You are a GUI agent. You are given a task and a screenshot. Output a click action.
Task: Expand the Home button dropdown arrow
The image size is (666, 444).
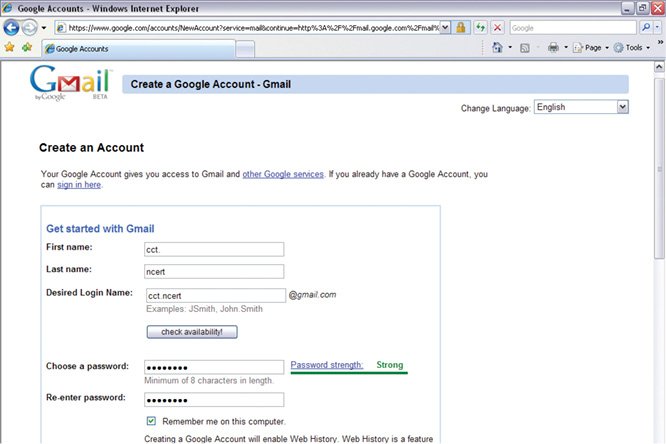click(x=510, y=48)
